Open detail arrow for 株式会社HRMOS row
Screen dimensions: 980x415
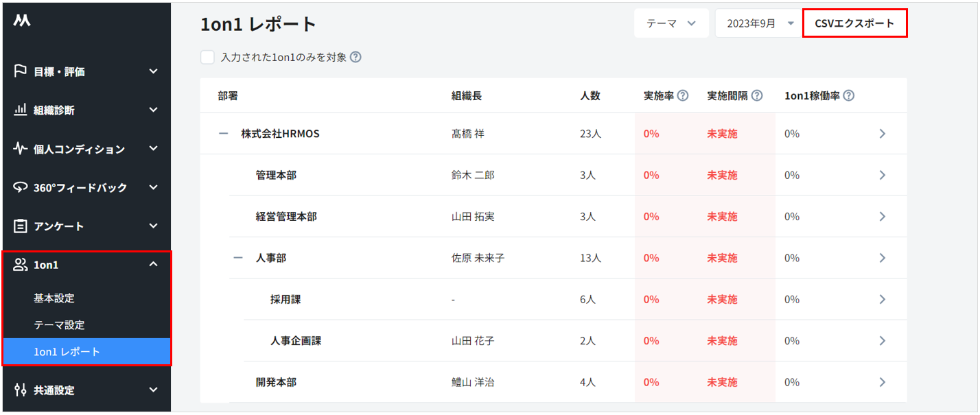(883, 134)
